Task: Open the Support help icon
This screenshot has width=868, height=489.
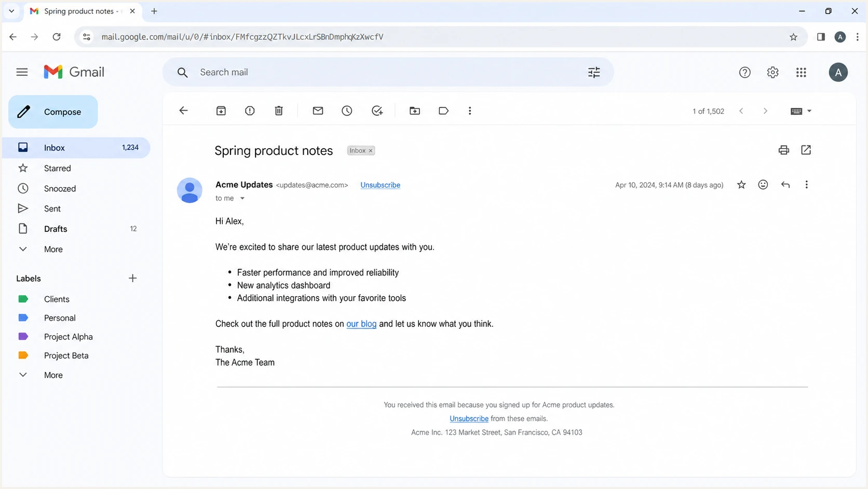Action: (x=745, y=72)
